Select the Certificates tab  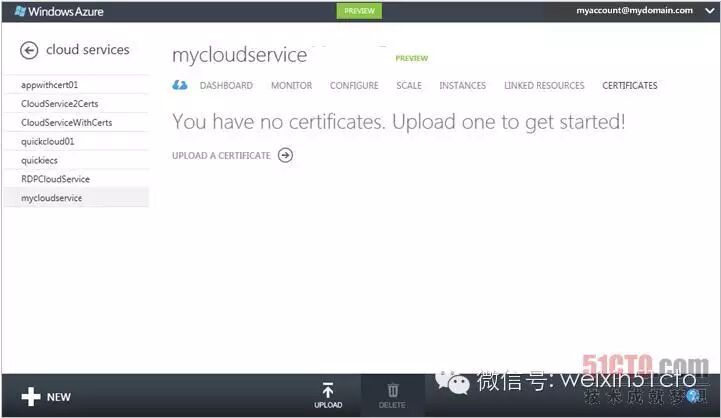click(x=630, y=86)
